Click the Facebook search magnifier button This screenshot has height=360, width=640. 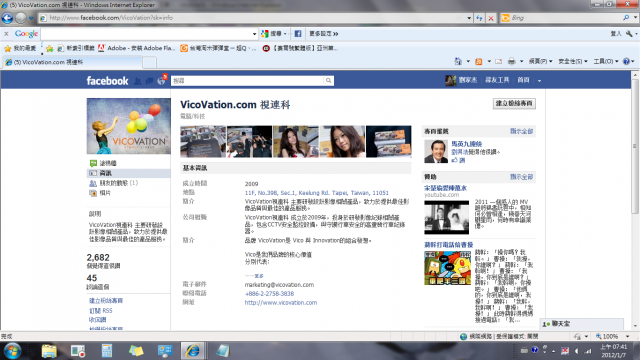click(328, 81)
